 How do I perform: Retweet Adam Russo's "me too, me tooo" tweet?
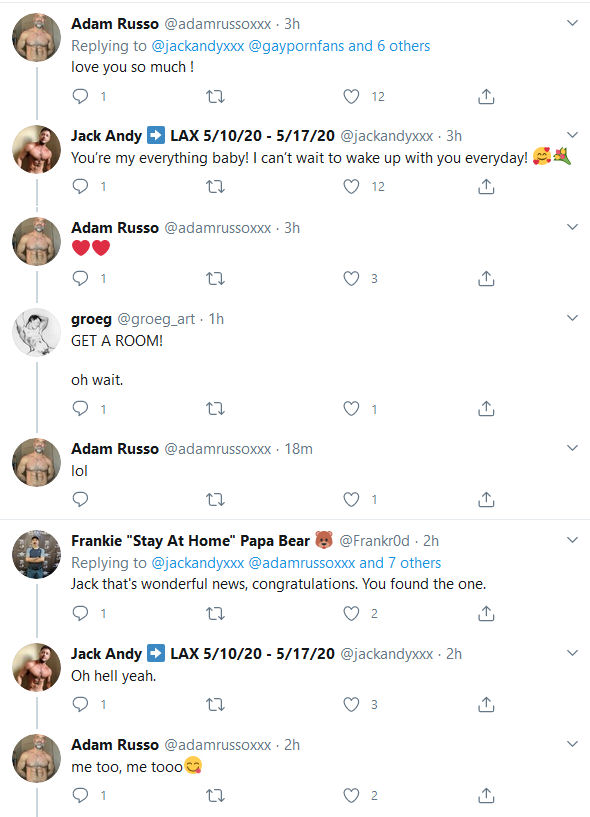(215, 795)
